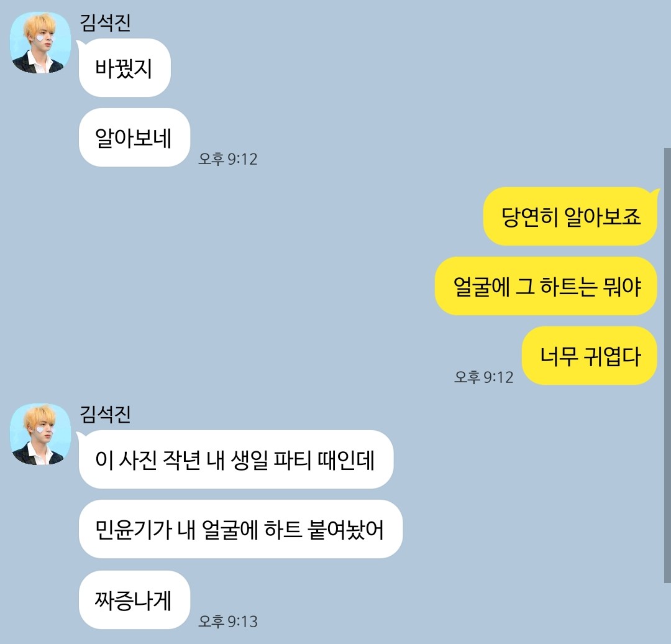
Task: Select the yellow 너무 귀엽다 bubble
Action: pos(589,356)
